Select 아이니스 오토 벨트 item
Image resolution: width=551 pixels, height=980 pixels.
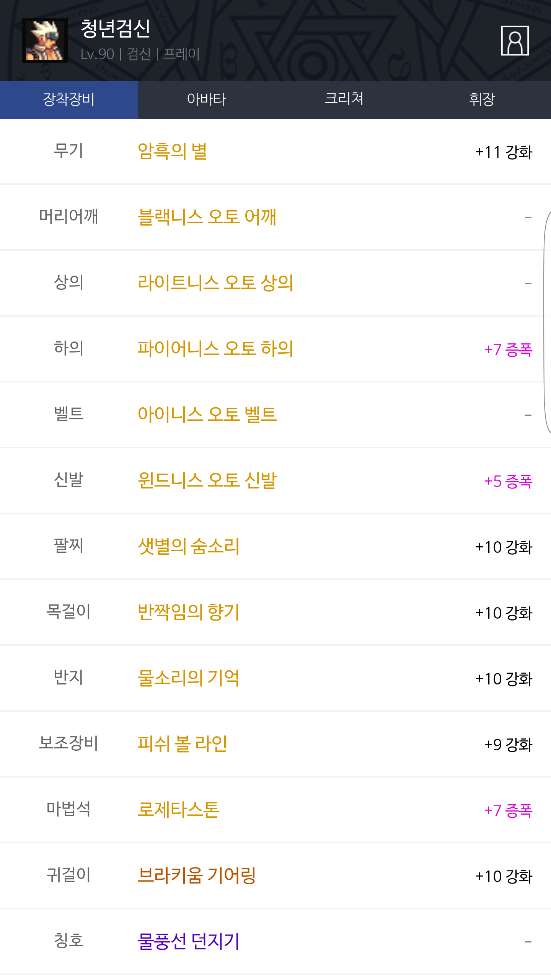tap(207, 415)
